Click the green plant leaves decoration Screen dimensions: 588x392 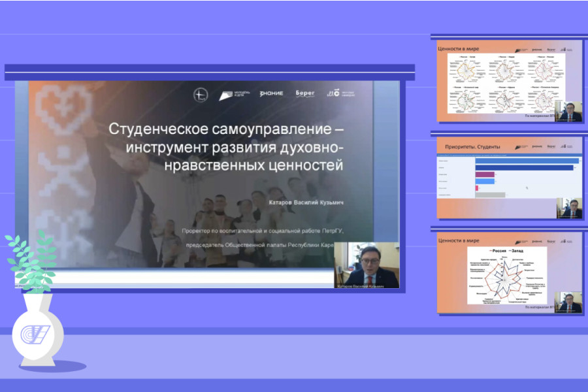(31, 259)
